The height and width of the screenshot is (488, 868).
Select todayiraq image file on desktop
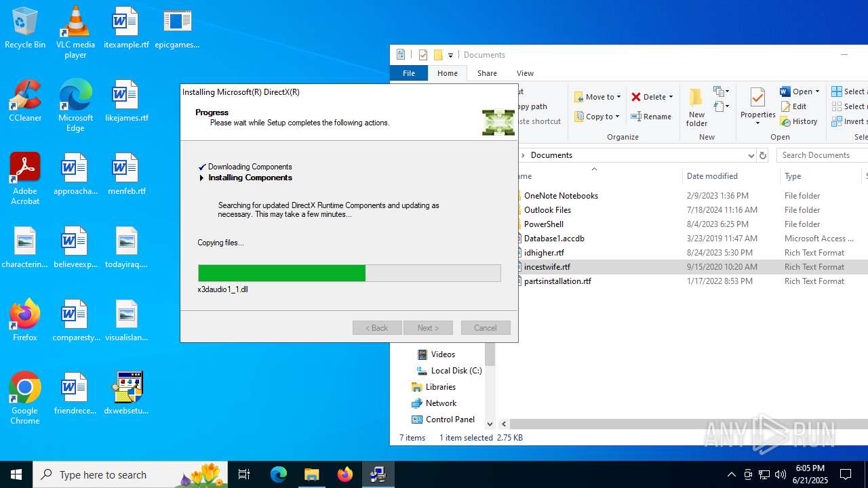[126, 248]
